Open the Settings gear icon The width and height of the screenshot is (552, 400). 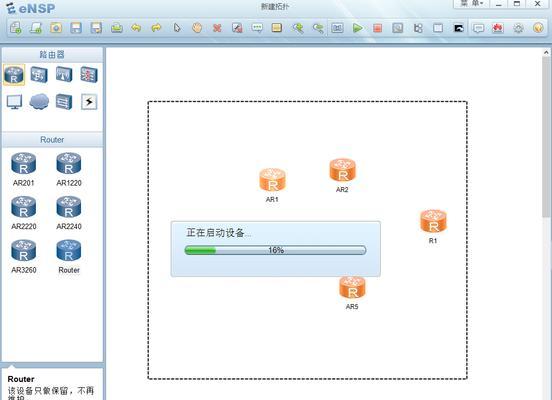pyautogui.click(x=518, y=28)
